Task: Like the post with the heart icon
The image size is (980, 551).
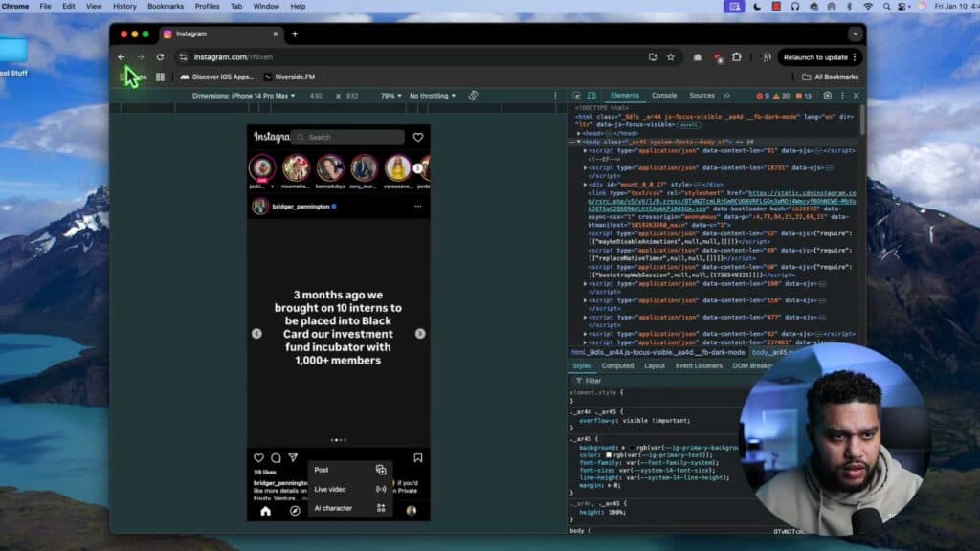Action: pos(258,458)
